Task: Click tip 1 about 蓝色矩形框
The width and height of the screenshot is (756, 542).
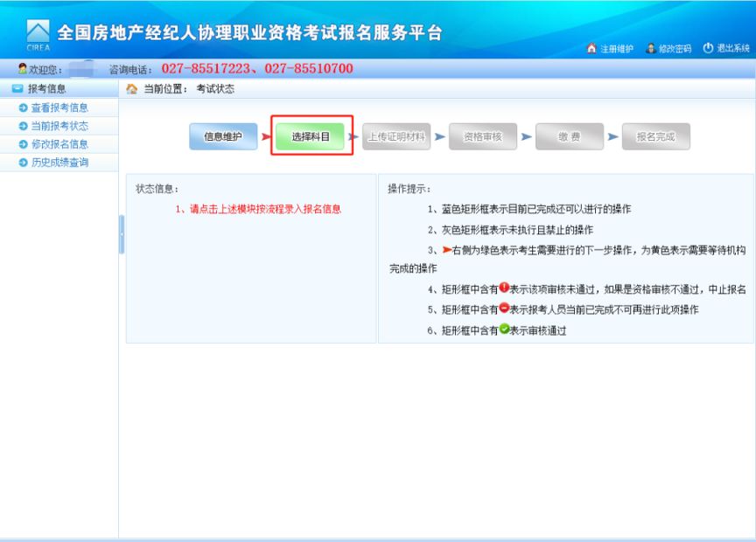Action: point(529,209)
